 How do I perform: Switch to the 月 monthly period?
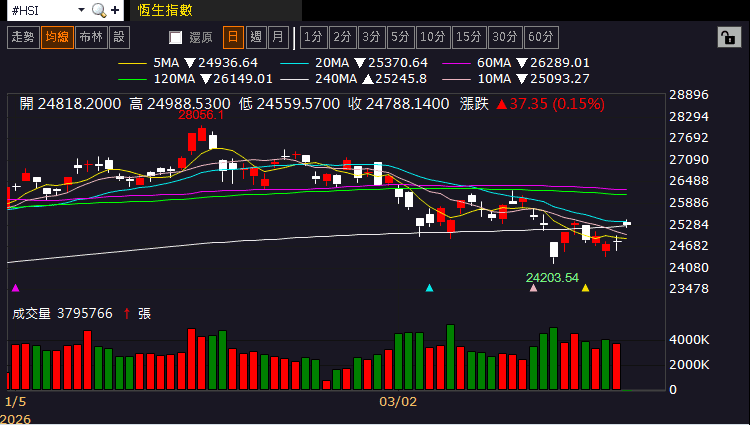(277, 37)
